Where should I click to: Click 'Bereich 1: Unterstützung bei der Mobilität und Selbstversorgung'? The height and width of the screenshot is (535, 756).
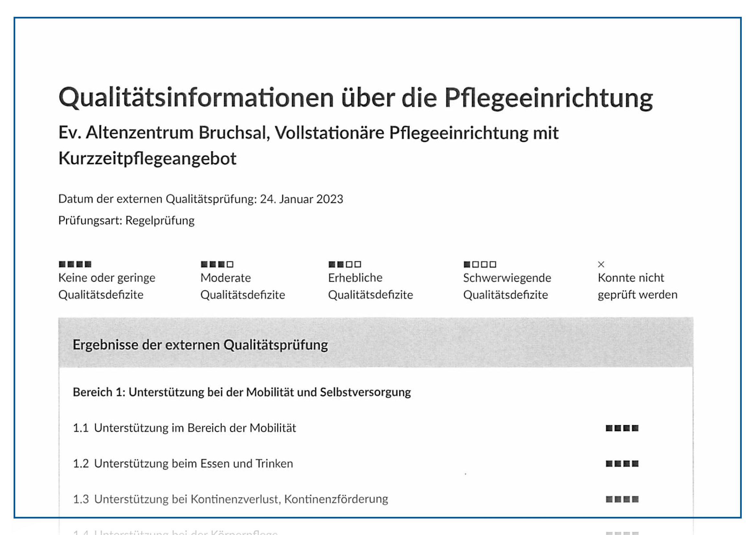pyautogui.click(x=242, y=392)
